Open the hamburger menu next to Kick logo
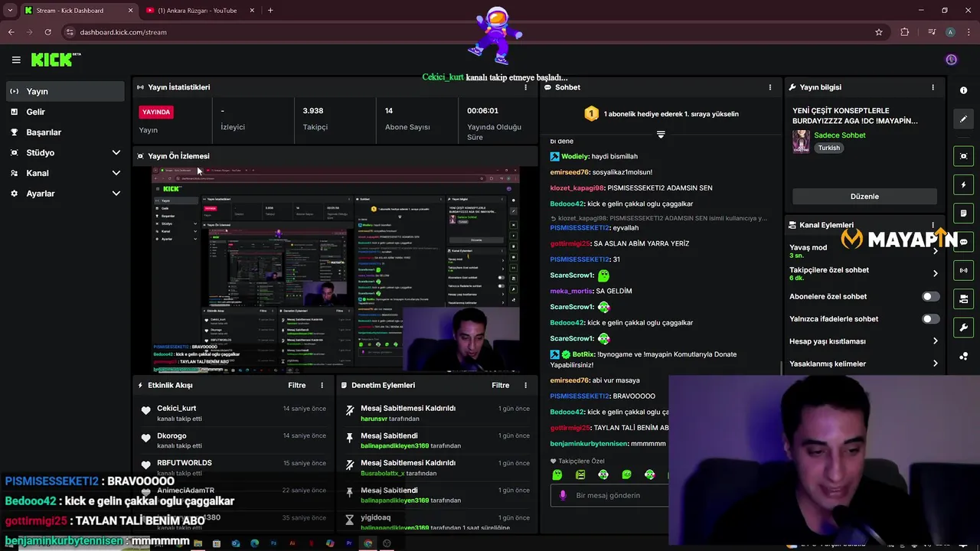The image size is (980, 551). click(16, 60)
